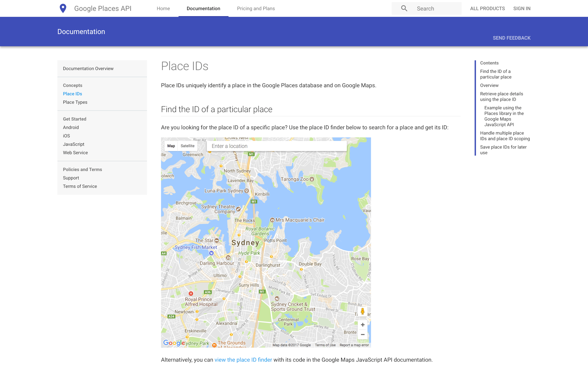Screen dimensions: 588x368
Task: Click Sydney Cricket & Sports Ground marker icon
Action: pos(277,298)
